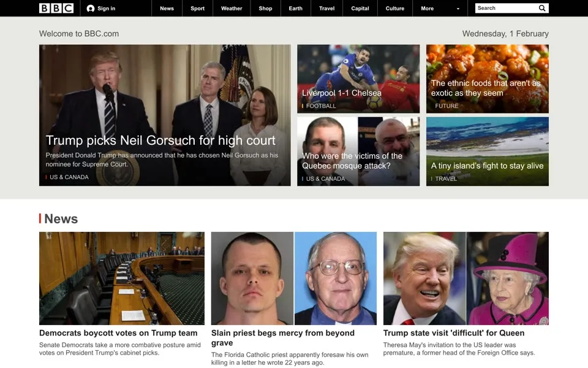Viewport: 588px width, 368px height.
Task: Click the 'Wednesday, 1 February' date text
Action: (x=505, y=34)
